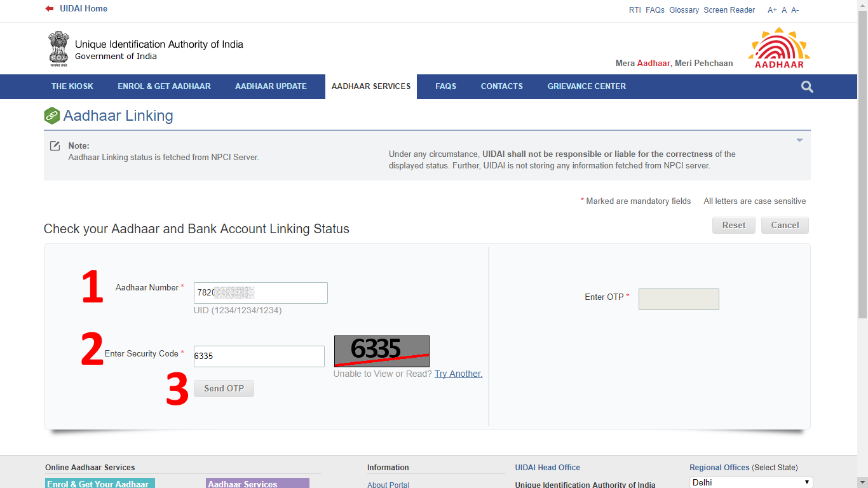Open the FAQS menu item
The height and width of the screenshot is (488, 868).
[x=445, y=86]
